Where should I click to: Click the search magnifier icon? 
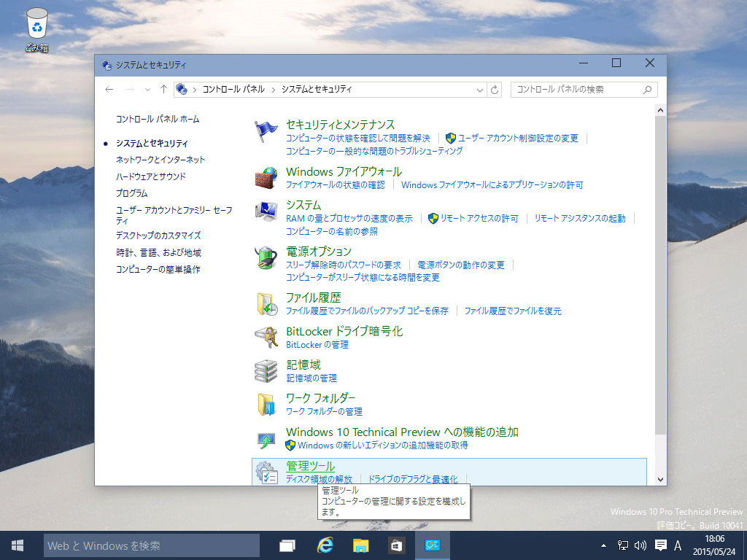(648, 90)
